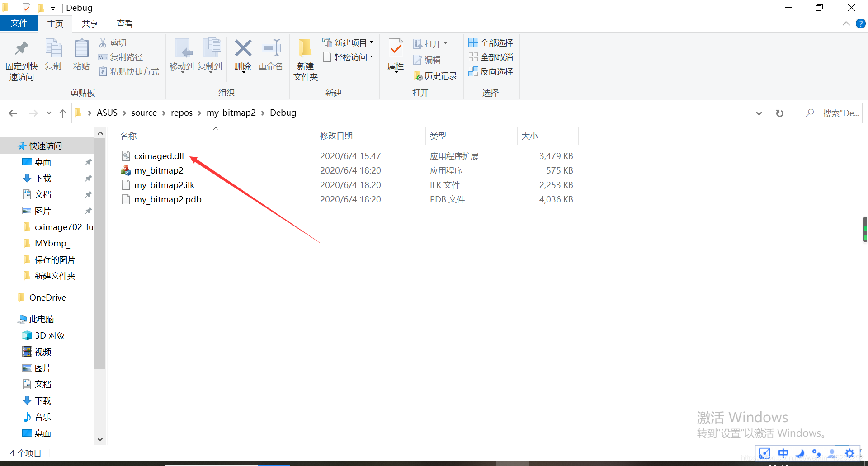The image size is (868, 466).
Task: Open recent locations dropdown arrow
Action: 49,113
